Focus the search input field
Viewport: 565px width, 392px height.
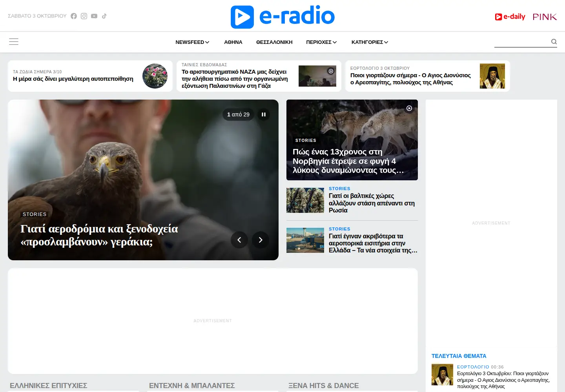tap(522, 42)
